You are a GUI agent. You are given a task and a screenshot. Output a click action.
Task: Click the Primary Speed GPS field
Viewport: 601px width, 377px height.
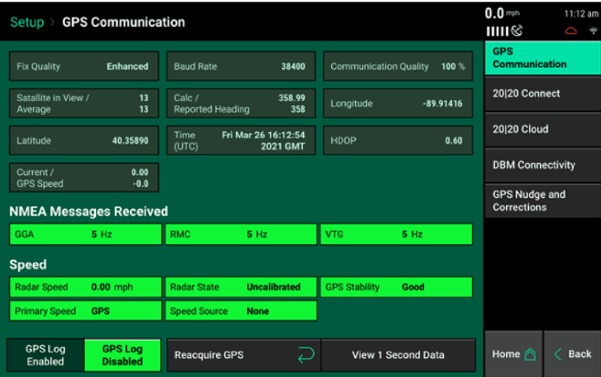(x=85, y=311)
